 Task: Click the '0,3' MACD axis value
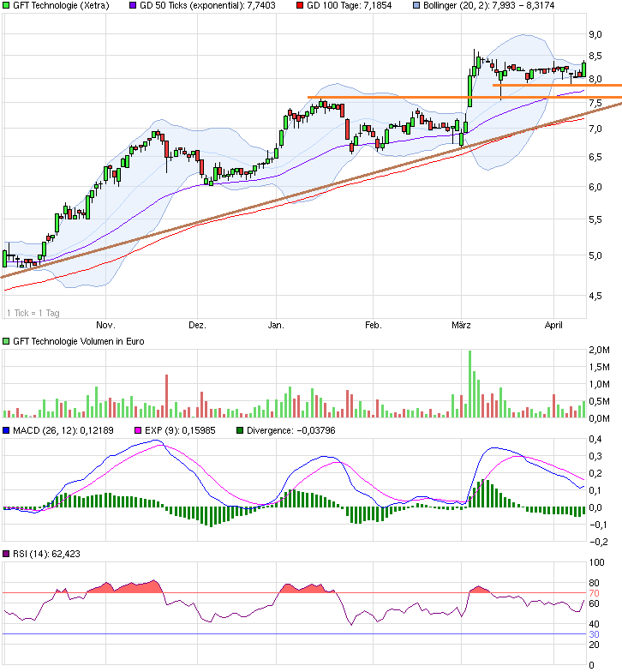[x=595, y=456]
